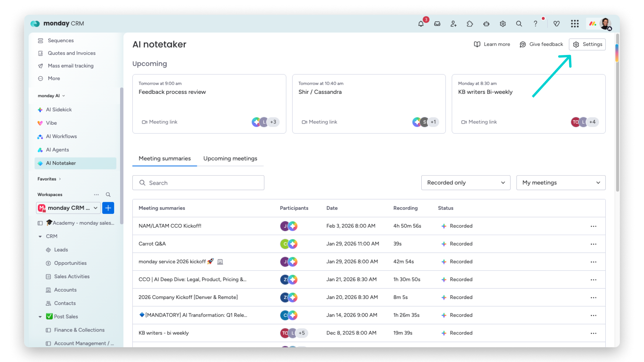Open Carrot Q&A meeting summary
Image resolution: width=644 pixels, height=362 pixels.
(x=152, y=244)
